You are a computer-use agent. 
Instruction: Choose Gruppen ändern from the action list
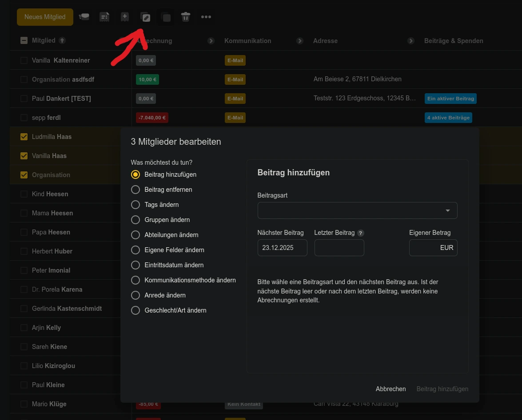point(135,220)
